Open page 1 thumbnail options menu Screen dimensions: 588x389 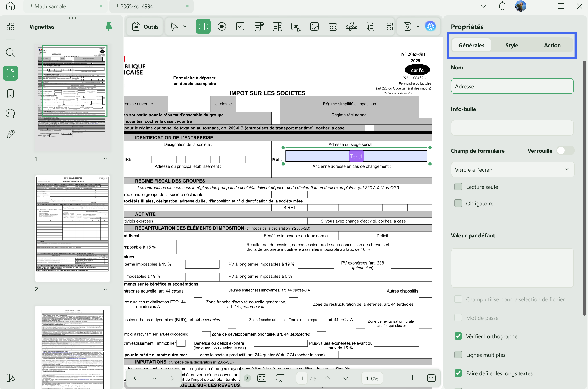point(106,159)
